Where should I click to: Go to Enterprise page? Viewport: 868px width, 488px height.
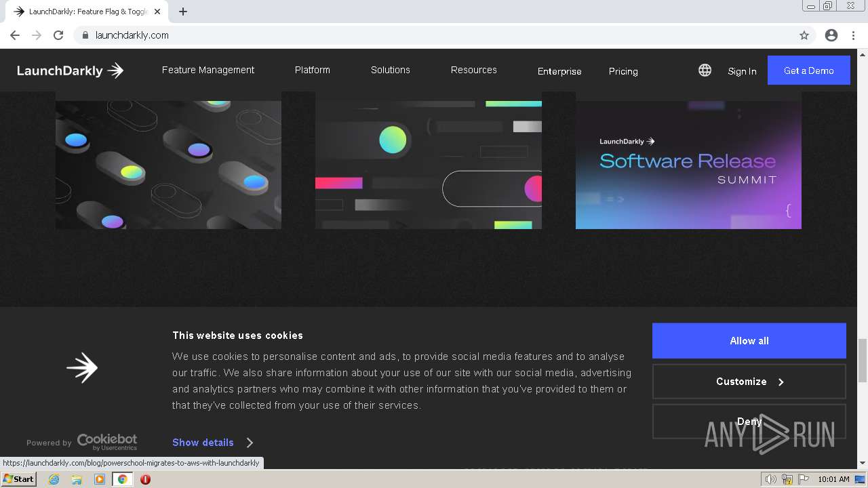pyautogui.click(x=559, y=71)
